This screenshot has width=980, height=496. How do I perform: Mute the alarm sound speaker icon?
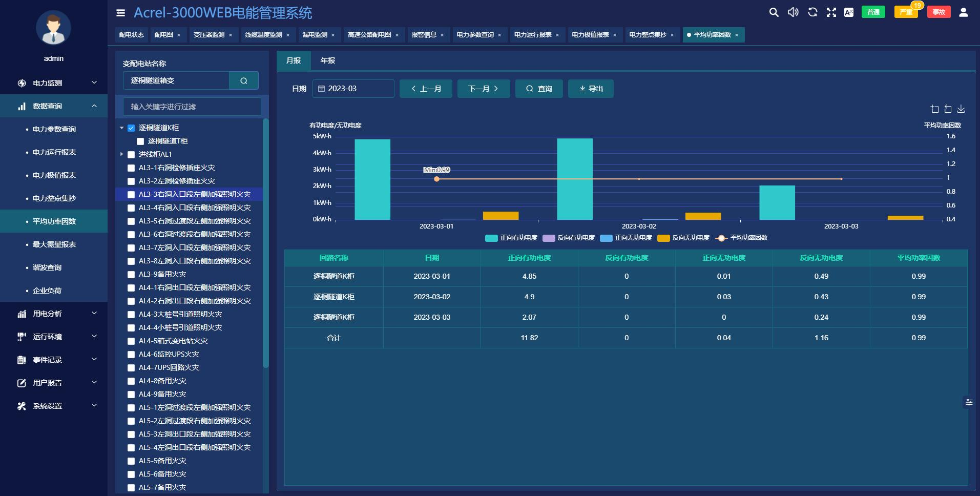793,12
